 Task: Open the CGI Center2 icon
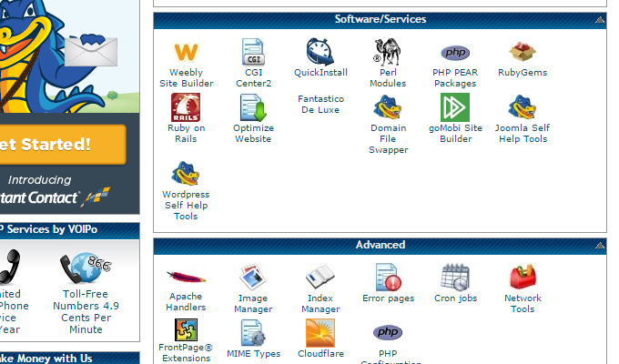253,52
